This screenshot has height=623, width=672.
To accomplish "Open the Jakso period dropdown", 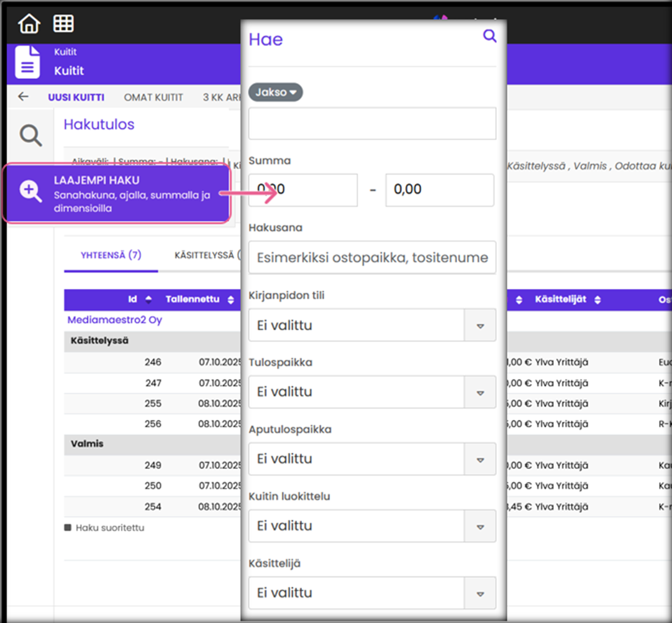I will (x=276, y=93).
